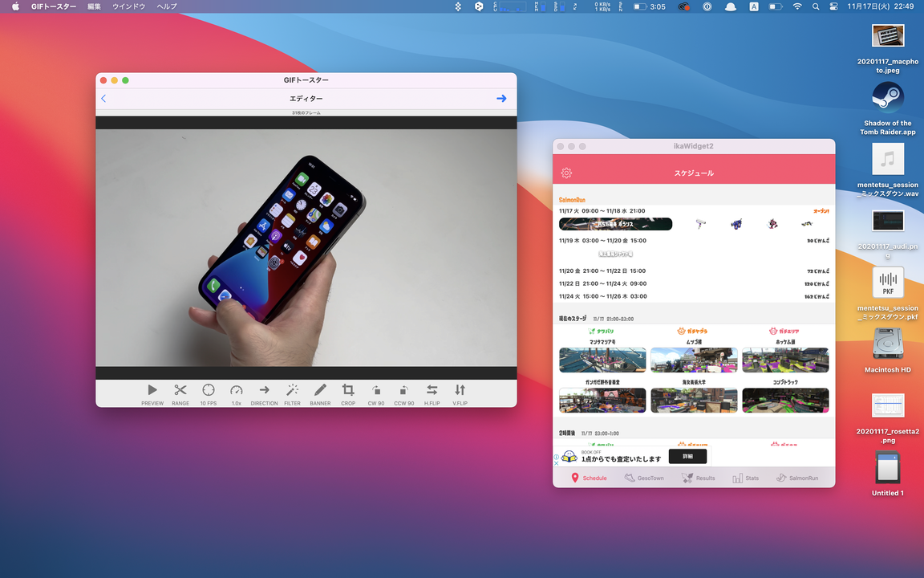
Task: Rotate counter-clockwise with CCW 90
Action: tap(404, 394)
